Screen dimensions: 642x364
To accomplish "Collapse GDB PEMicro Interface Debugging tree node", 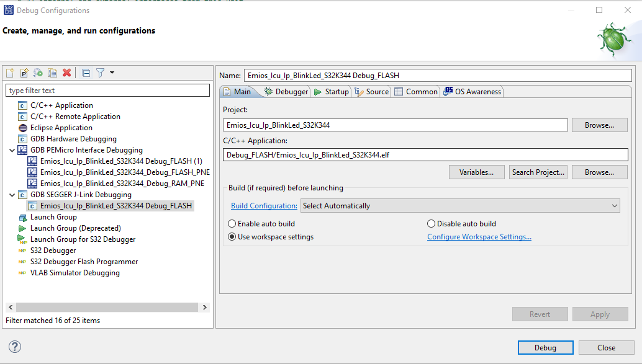I will click(13, 149).
